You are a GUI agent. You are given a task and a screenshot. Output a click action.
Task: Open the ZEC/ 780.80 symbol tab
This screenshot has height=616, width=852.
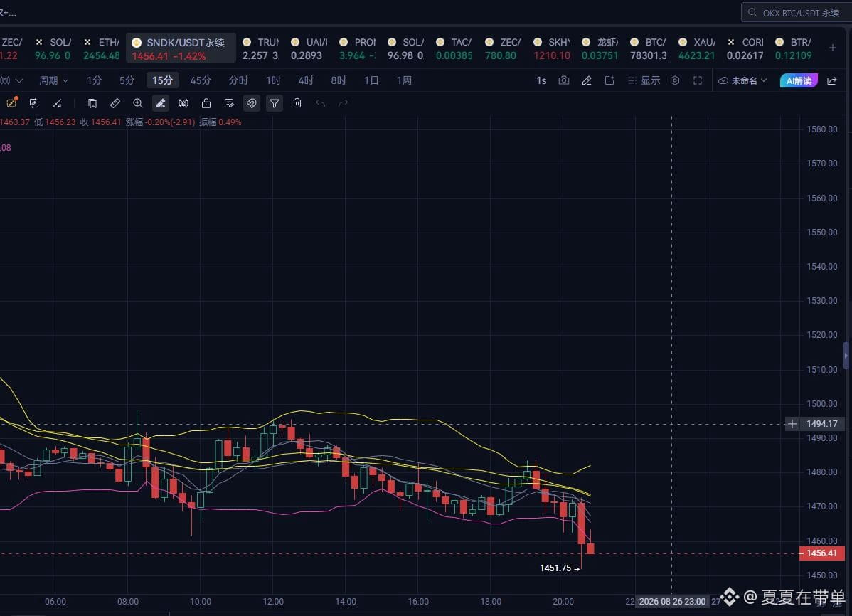point(503,48)
